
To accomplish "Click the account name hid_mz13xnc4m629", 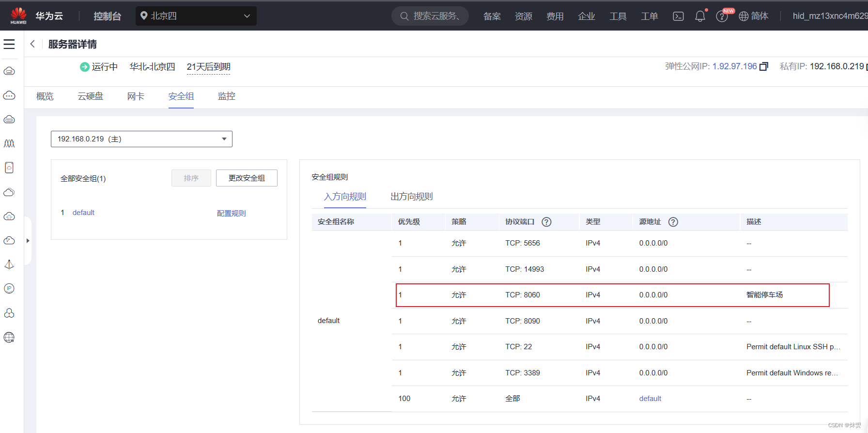I will click(x=830, y=16).
